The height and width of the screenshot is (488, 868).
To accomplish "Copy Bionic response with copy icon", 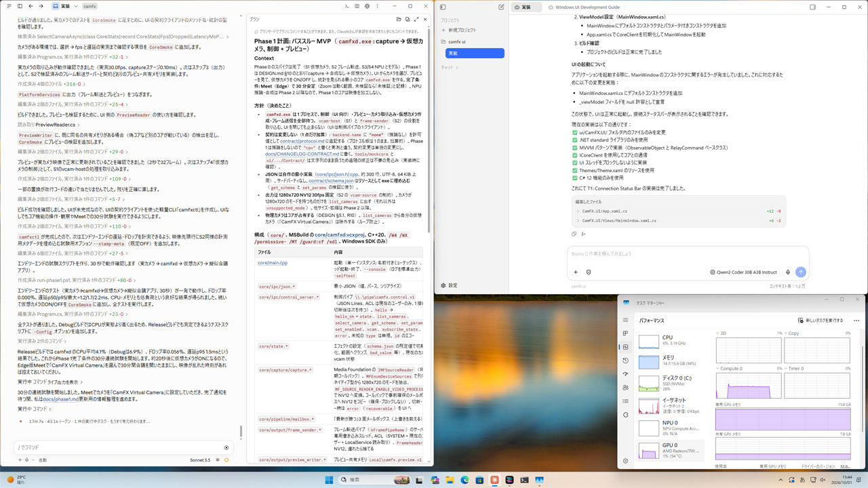I will [x=574, y=234].
